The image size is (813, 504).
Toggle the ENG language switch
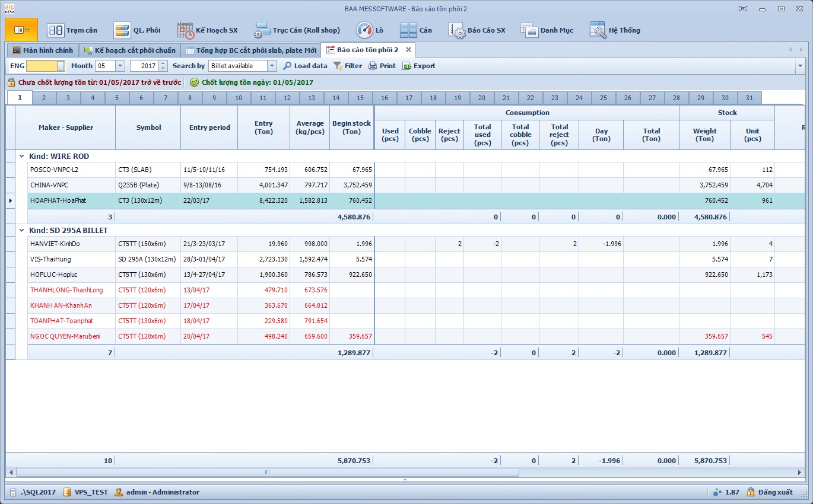(46, 66)
